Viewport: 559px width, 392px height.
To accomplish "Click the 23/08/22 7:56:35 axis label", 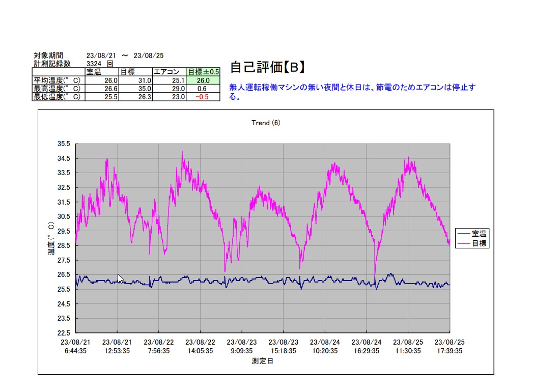I will pyautogui.click(x=159, y=347).
